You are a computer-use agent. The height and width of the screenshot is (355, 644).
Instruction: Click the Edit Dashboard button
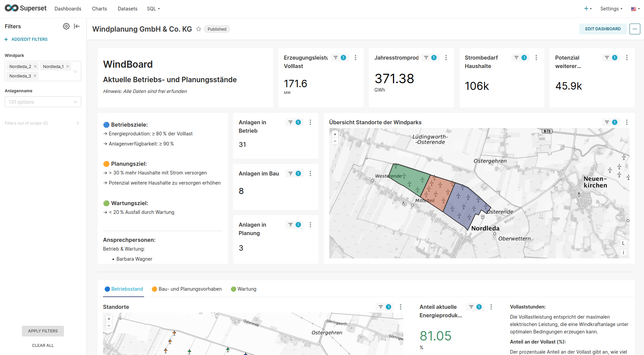603,29
